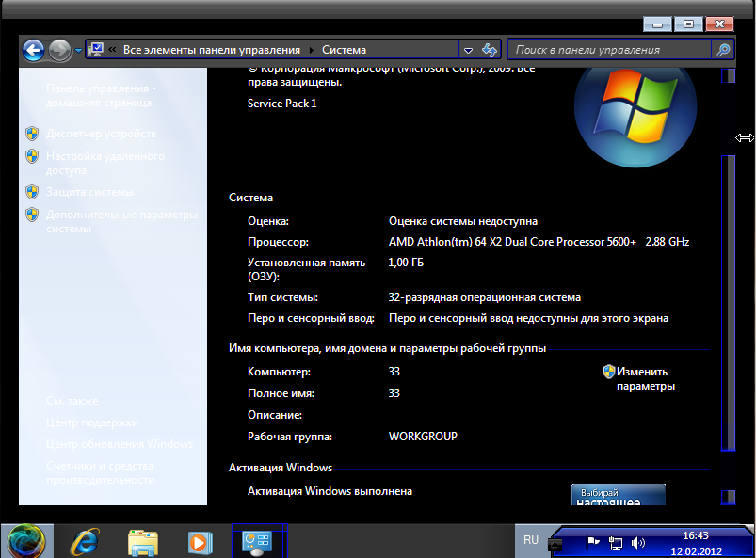Click the network tray icon

[x=615, y=543]
